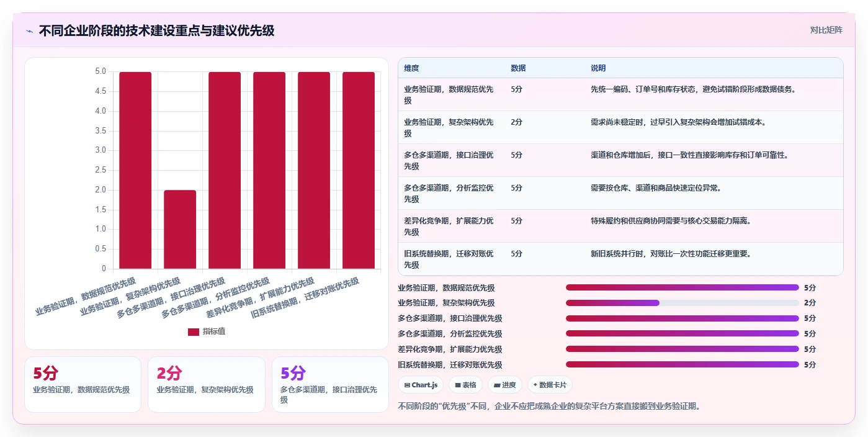Open the 2分 card for 业务验证期，复杂架构优先级
Viewport: 868px width, 437px height.
[207, 384]
